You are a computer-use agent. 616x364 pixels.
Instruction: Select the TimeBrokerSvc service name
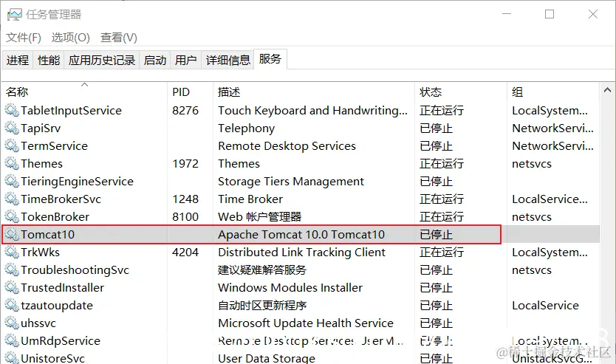[x=61, y=199]
